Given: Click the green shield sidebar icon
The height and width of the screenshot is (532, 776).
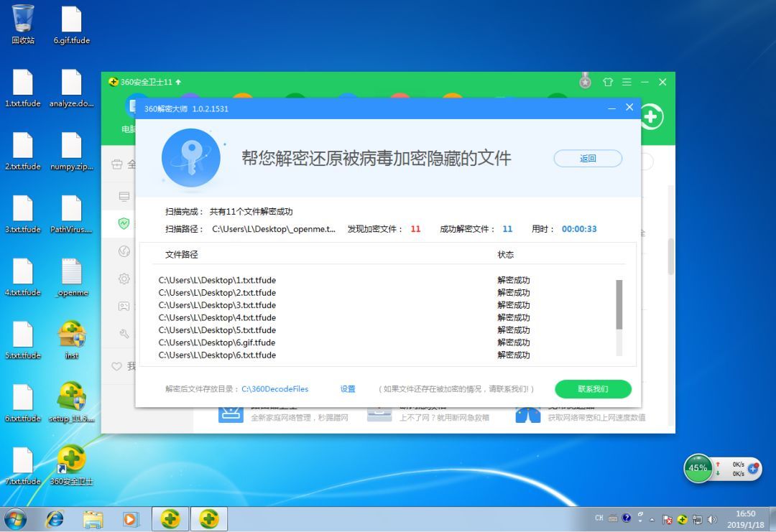Looking at the screenshot, I should click(124, 223).
